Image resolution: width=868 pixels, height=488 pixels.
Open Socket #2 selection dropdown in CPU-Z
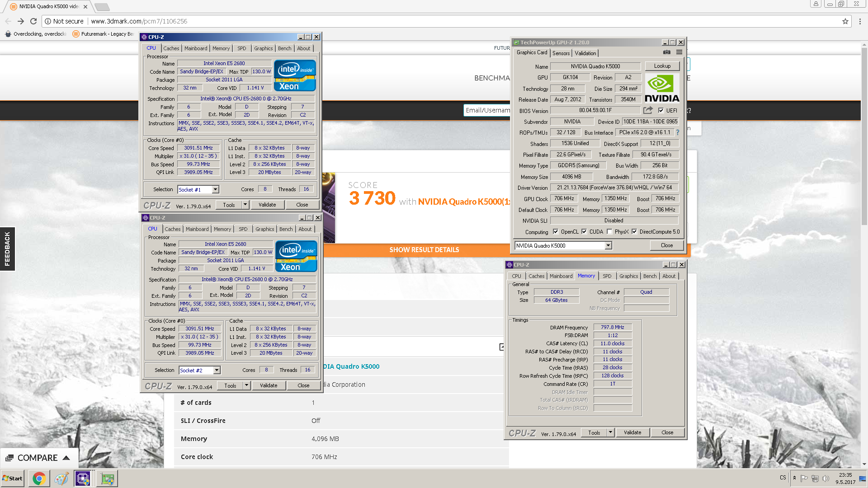click(x=217, y=371)
